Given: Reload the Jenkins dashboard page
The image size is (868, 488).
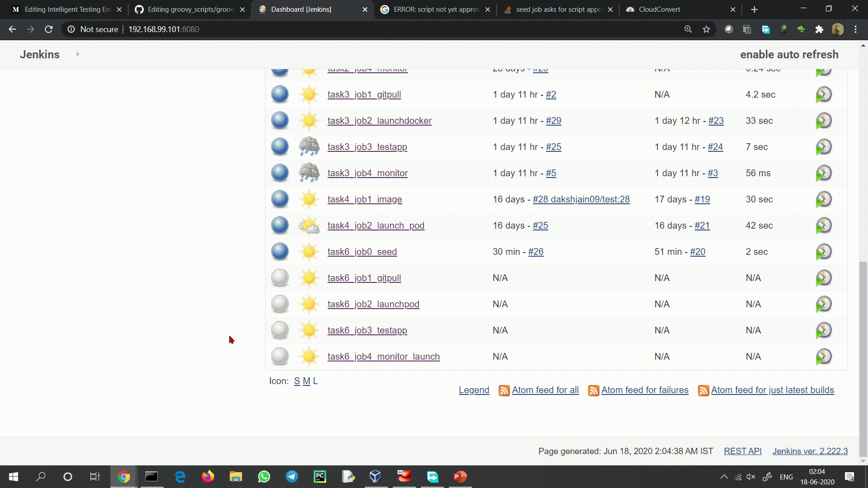Looking at the screenshot, I should coord(48,29).
